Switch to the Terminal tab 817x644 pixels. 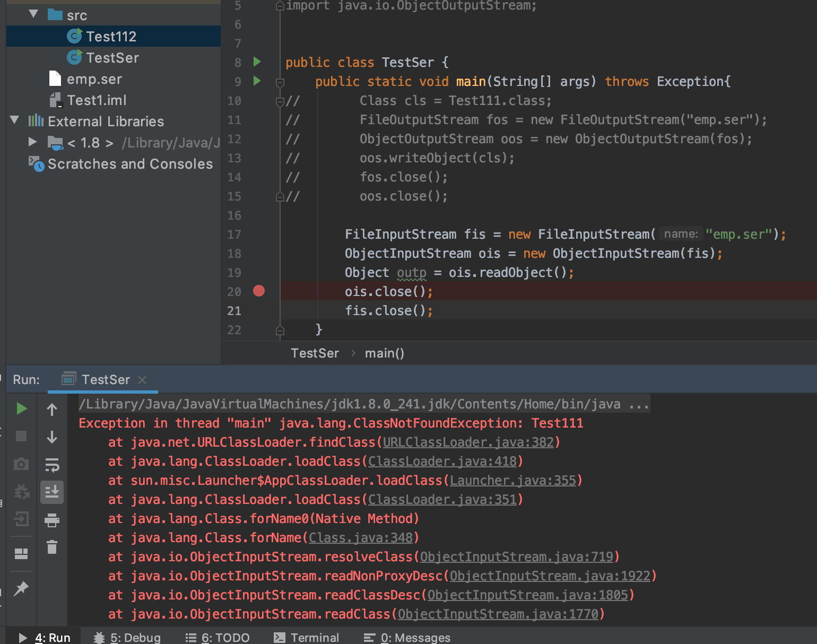point(307,637)
